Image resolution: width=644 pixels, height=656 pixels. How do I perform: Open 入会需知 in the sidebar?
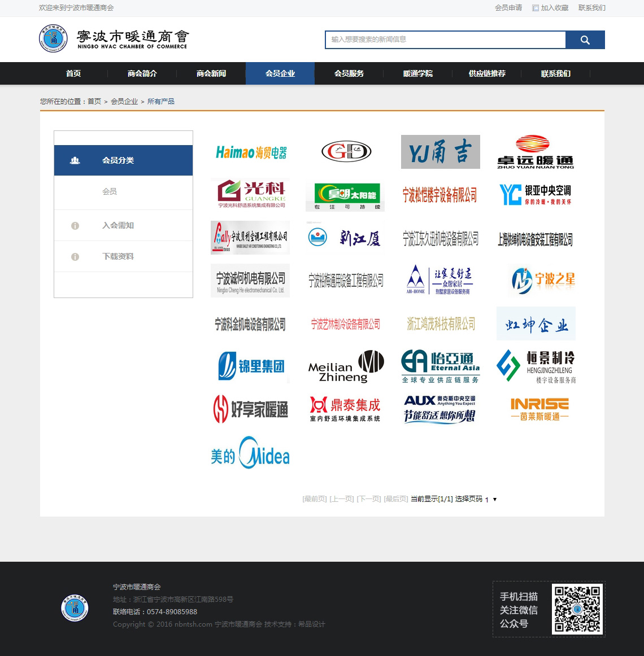(118, 225)
